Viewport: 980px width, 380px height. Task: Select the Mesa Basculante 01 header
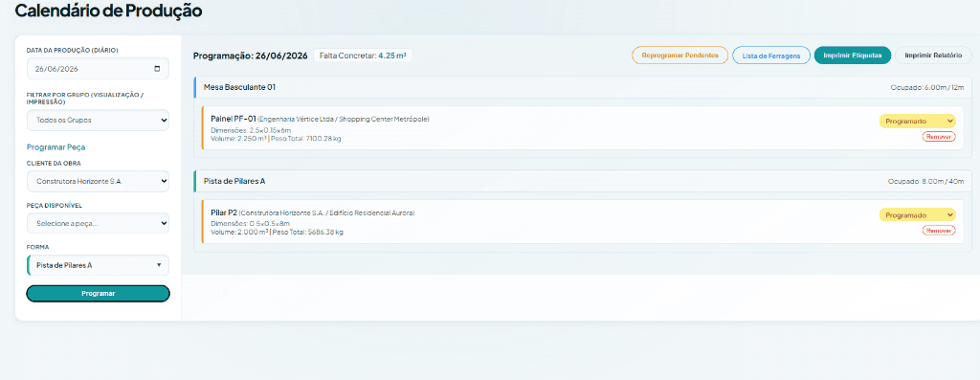[583, 87]
